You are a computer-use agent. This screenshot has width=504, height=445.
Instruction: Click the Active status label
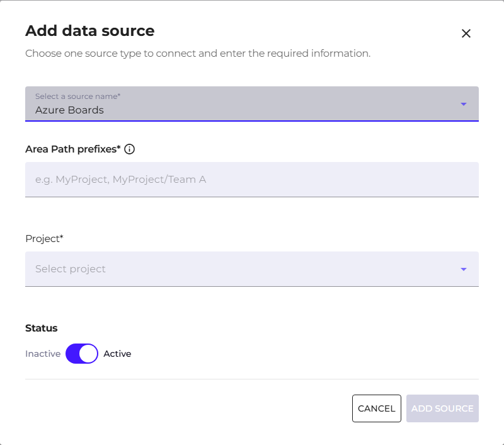(117, 354)
